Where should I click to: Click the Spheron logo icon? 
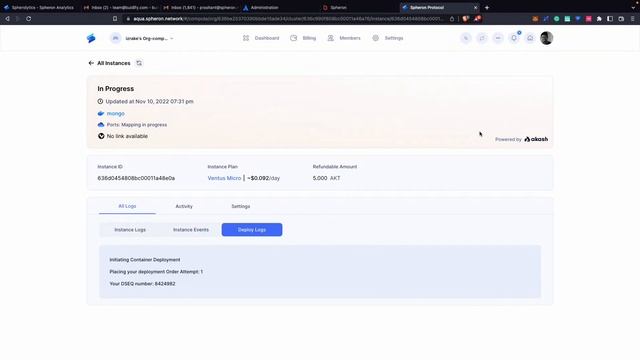[91, 38]
